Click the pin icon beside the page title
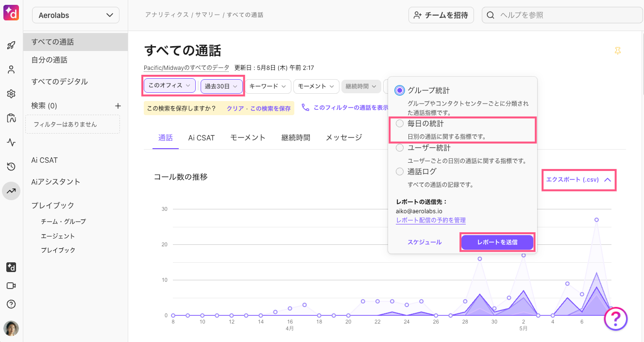Viewport: 644px width, 342px height. [617, 51]
